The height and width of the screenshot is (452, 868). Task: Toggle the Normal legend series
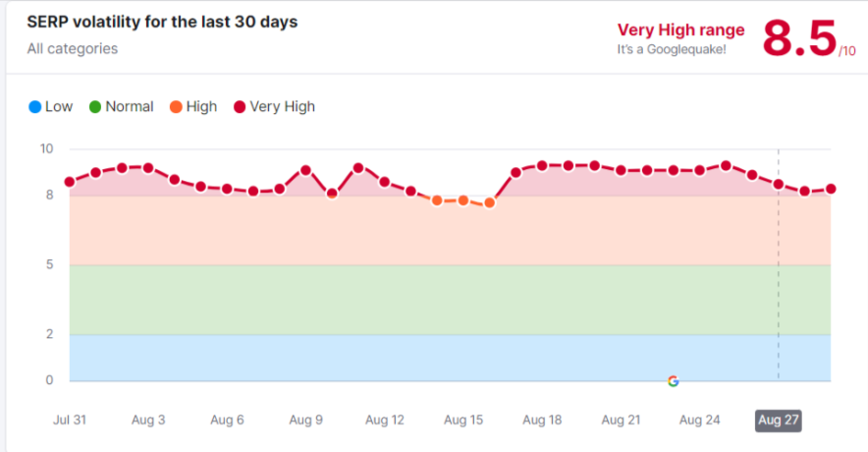click(x=122, y=107)
